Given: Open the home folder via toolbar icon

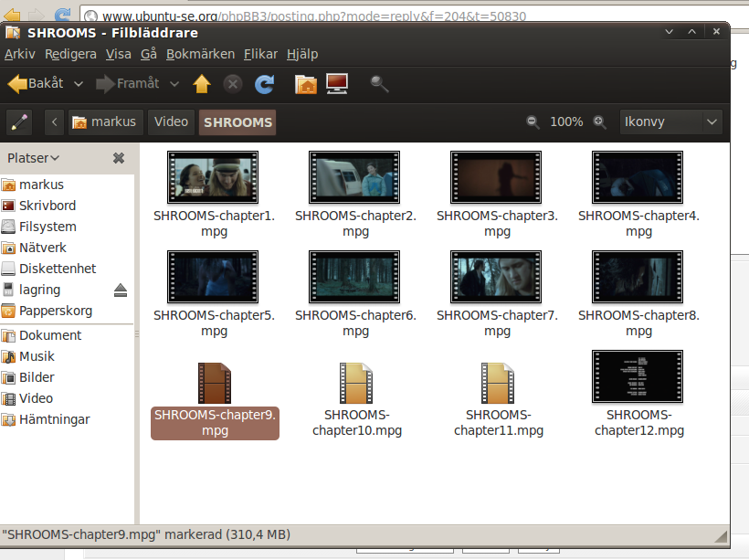Looking at the screenshot, I should point(306,84).
